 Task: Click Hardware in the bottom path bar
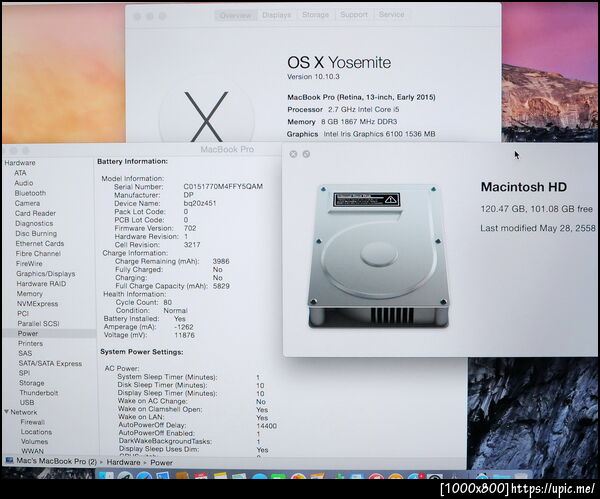click(123, 462)
